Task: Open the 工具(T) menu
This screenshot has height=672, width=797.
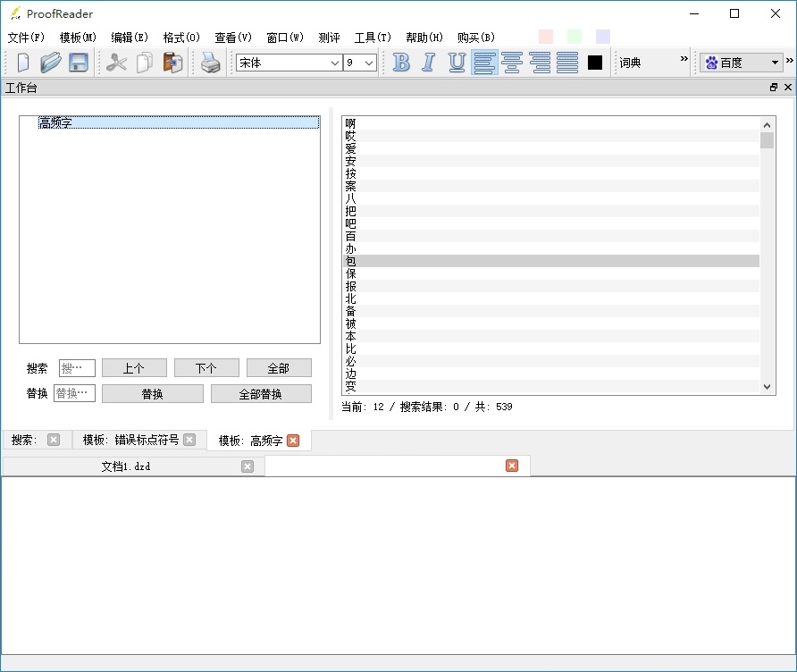Action: 373,38
